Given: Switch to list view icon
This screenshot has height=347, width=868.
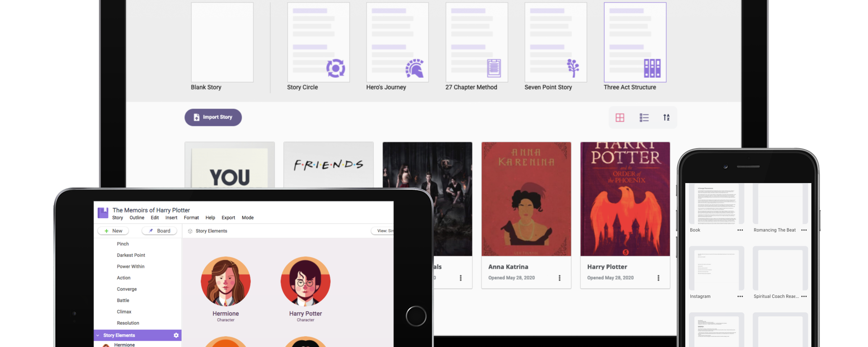Looking at the screenshot, I should 644,117.
